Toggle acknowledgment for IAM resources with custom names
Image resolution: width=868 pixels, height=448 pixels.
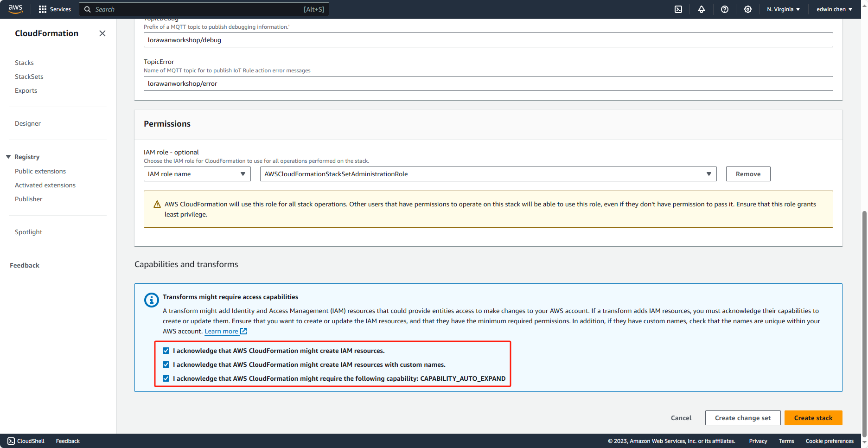166,365
